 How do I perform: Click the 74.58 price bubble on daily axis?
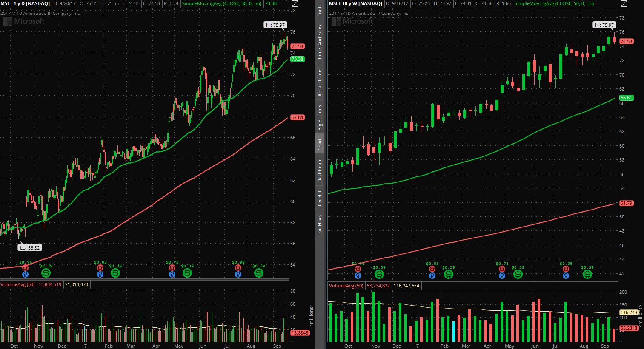coord(297,46)
